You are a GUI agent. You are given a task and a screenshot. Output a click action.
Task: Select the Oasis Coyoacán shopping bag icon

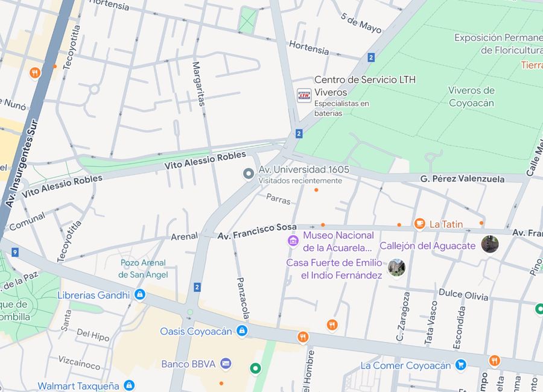pyautogui.click(x=242, y=330)
